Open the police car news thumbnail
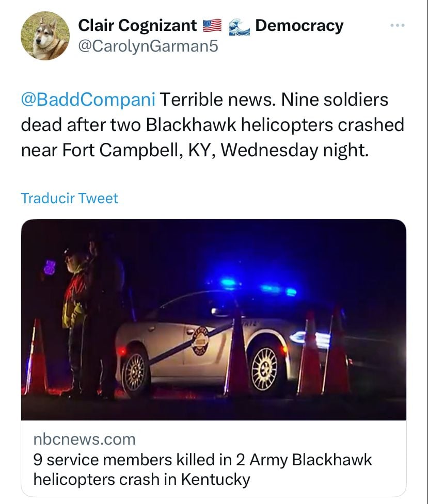This screenshot has height=504, width=428. point(214,320)
